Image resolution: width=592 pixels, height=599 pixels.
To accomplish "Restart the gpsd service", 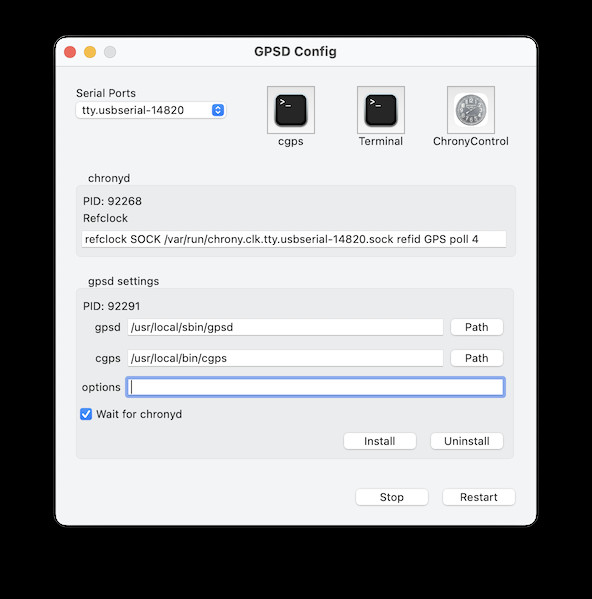I will pos(479,497).
